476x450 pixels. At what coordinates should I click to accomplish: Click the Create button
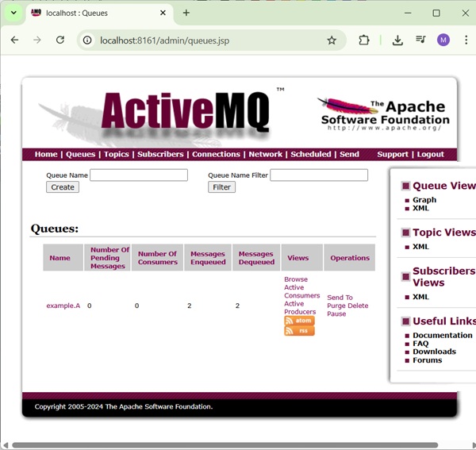tap(63, 187)
